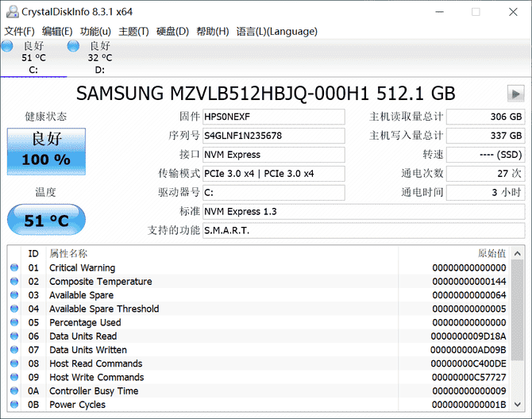Image resolution: width=532 pixels, height=419 pixels.
Task: Click the host reads total 306 GB field
Action: pos(485,117)
